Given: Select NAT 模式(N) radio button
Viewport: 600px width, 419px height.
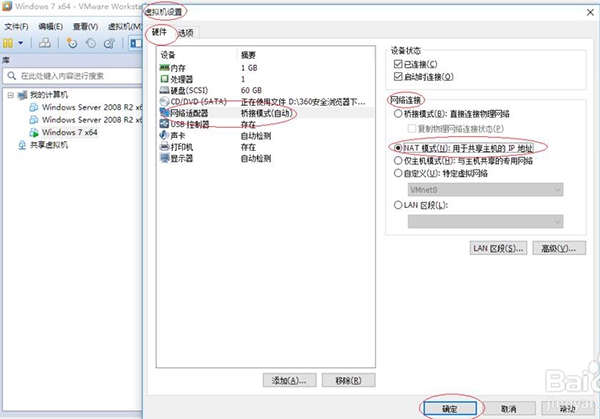Looking at the screenshot, I should click(x=398, y=148).
